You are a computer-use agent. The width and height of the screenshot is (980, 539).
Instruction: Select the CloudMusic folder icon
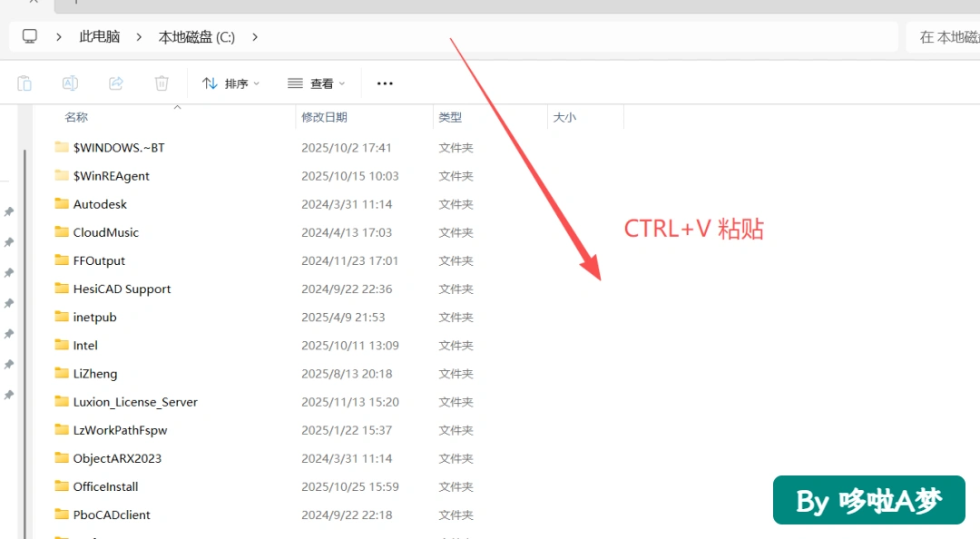click(x=62, y=231)
